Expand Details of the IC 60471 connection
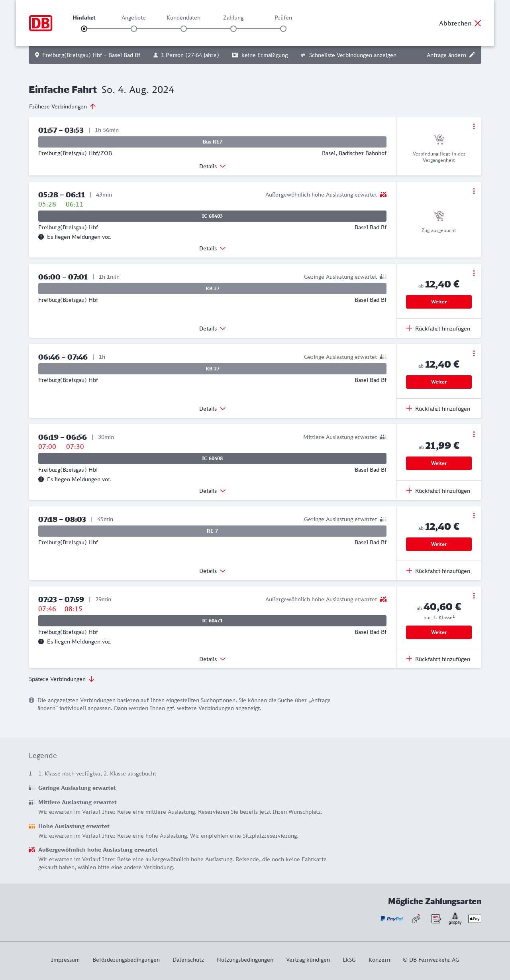Image resolution: width=510 pixels, height=980 pixels. pyautogui.click(x=212, y=659)
